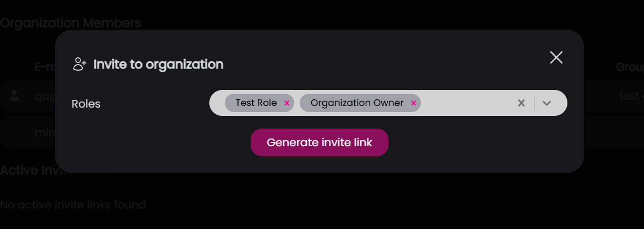Remove the Organization Owner tag

click(x=413, y=103)
